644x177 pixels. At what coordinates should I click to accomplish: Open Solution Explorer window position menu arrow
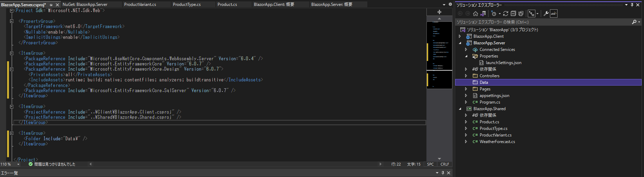pyautogui.click(x=626, y=5)
